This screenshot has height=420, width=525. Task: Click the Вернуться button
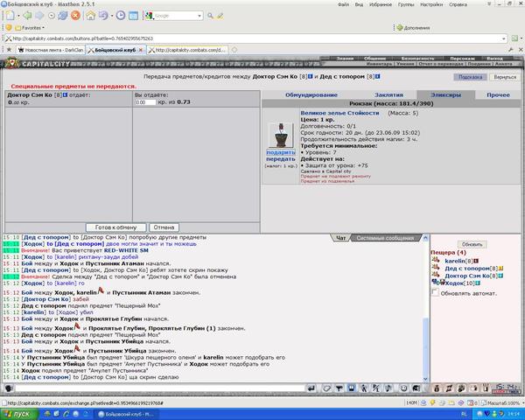pos(505,77)
